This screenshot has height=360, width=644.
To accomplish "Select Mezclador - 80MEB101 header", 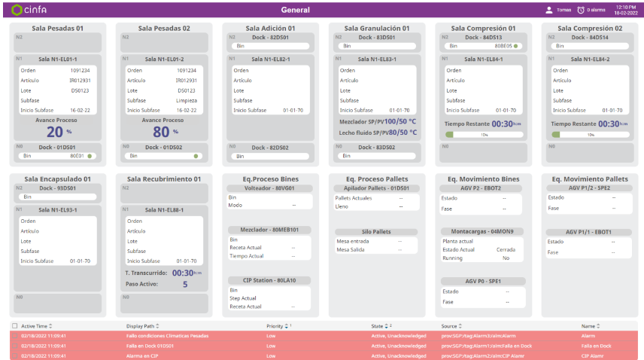I will click(269, 230).
